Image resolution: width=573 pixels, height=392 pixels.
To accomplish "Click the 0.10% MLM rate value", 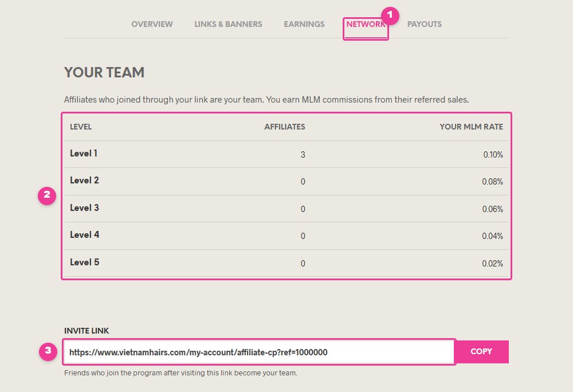I will pos(493,155).
